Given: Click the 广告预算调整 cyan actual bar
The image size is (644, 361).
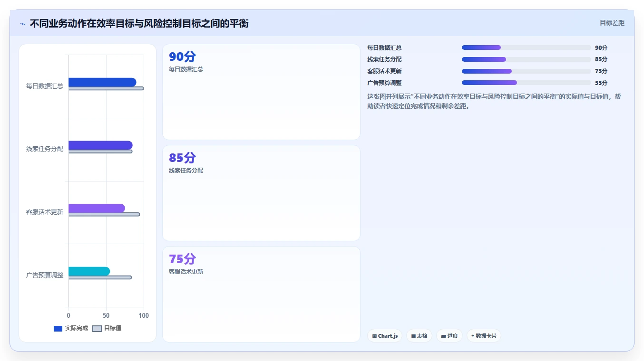Looking at the screenshot, I should (89, 271).
